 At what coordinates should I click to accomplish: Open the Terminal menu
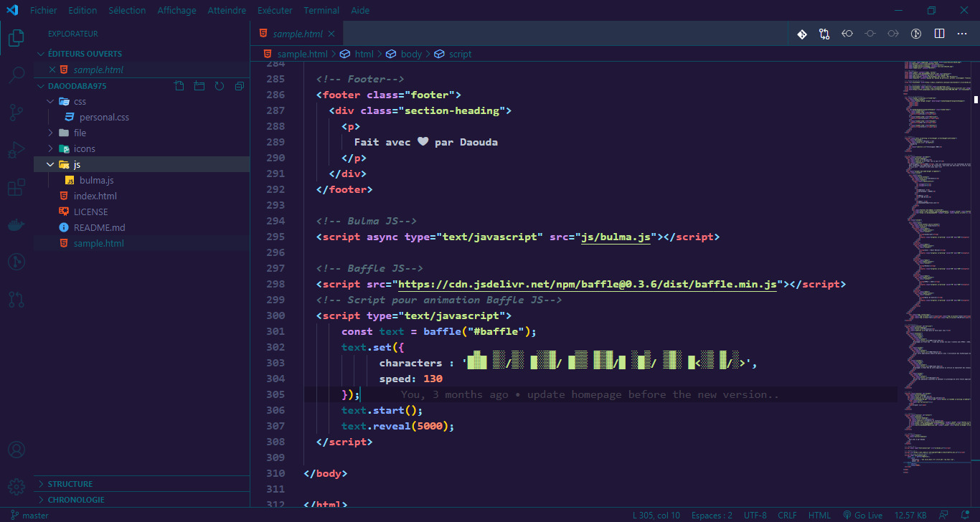click(321, 11)
